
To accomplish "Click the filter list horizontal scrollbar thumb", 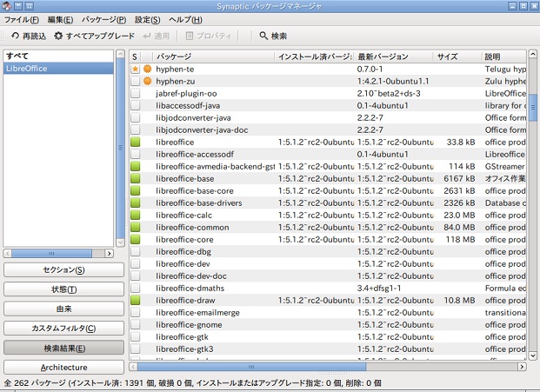I will click(51, 253).
